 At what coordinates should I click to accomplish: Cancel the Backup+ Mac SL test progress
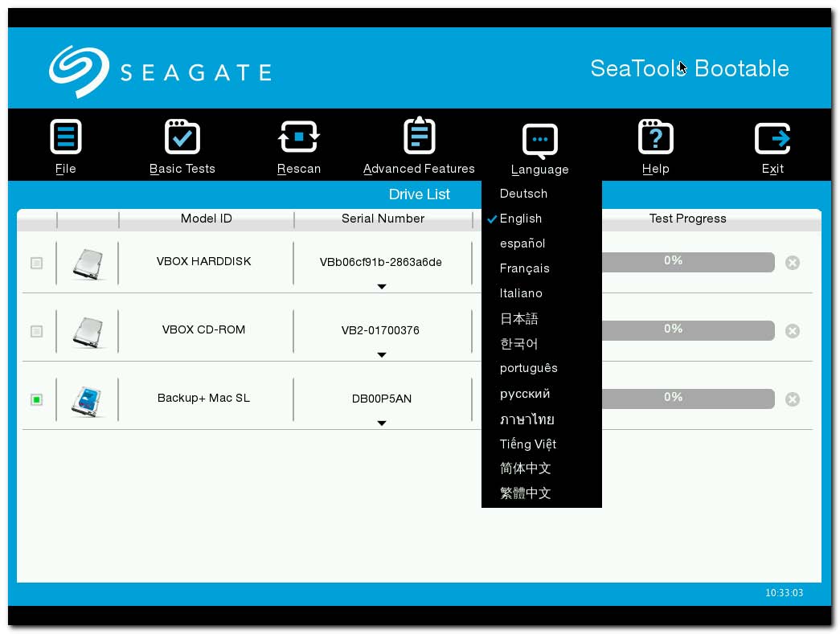click(x=792, y=399)
